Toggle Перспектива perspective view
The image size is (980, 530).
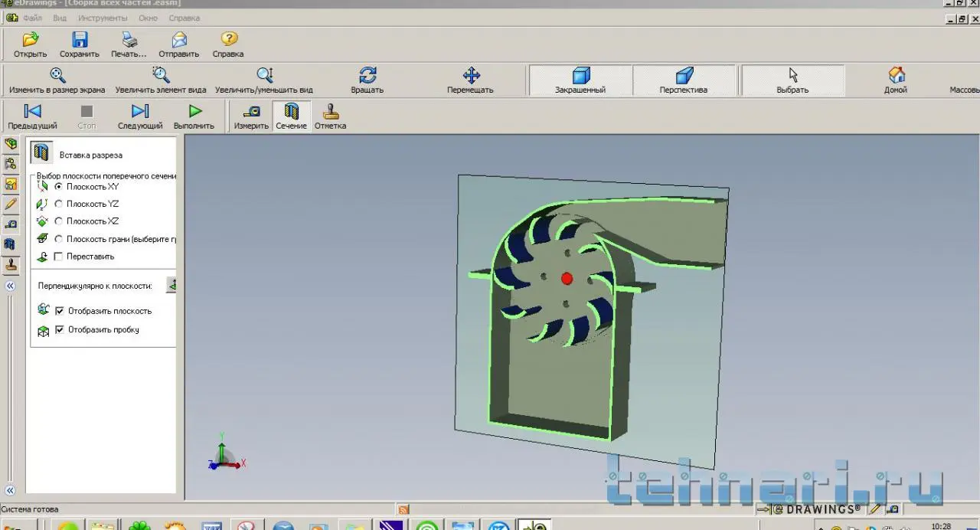pyautogui.click(x=684, y=80)
